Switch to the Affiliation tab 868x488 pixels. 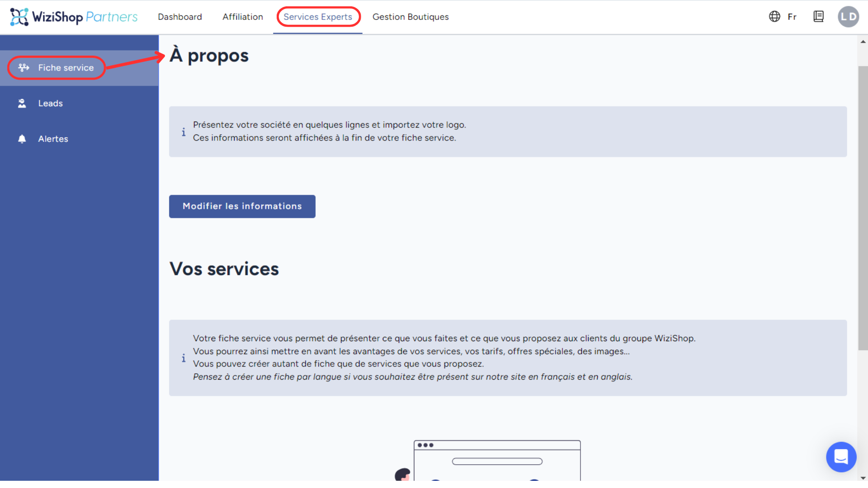pos(242,17)
